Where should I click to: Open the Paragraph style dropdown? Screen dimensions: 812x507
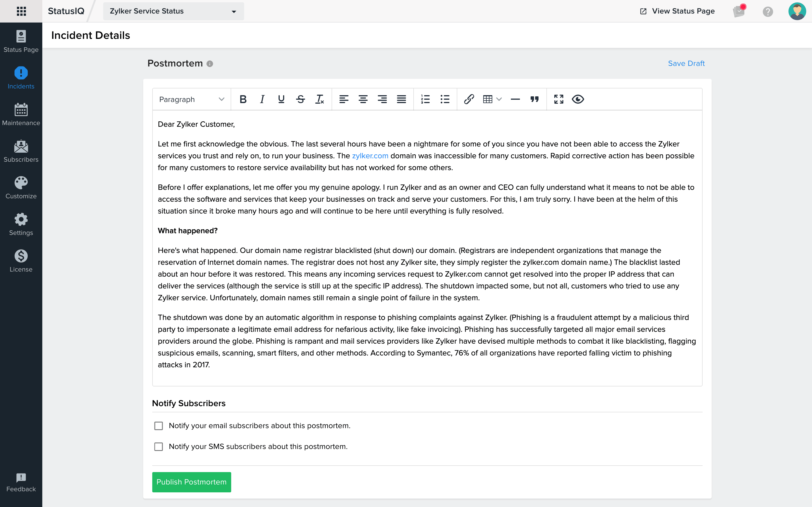[191, 99]
